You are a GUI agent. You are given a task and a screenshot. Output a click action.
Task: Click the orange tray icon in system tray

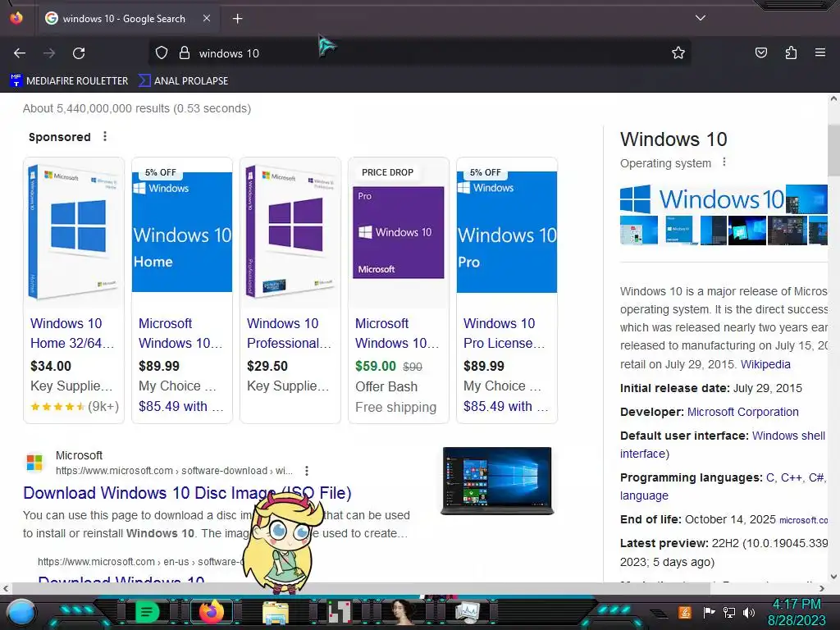[x=685, y=612]
